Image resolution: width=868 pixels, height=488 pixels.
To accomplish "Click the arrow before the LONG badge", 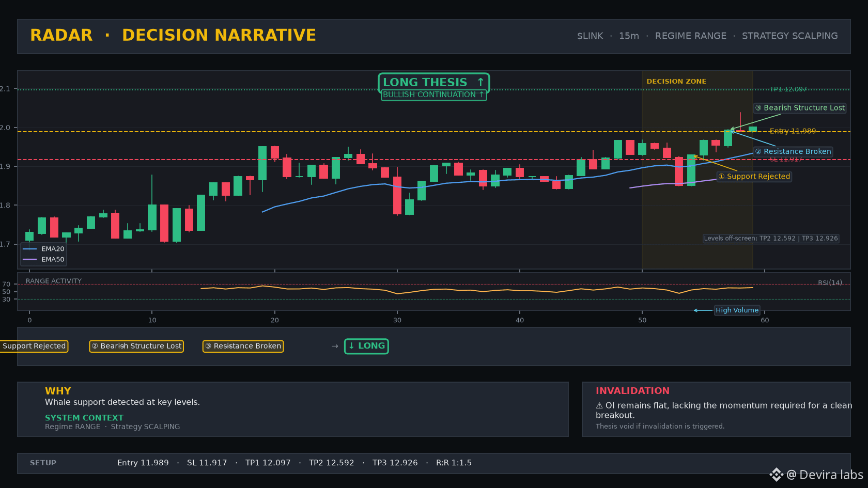I will tap(335, 346).
